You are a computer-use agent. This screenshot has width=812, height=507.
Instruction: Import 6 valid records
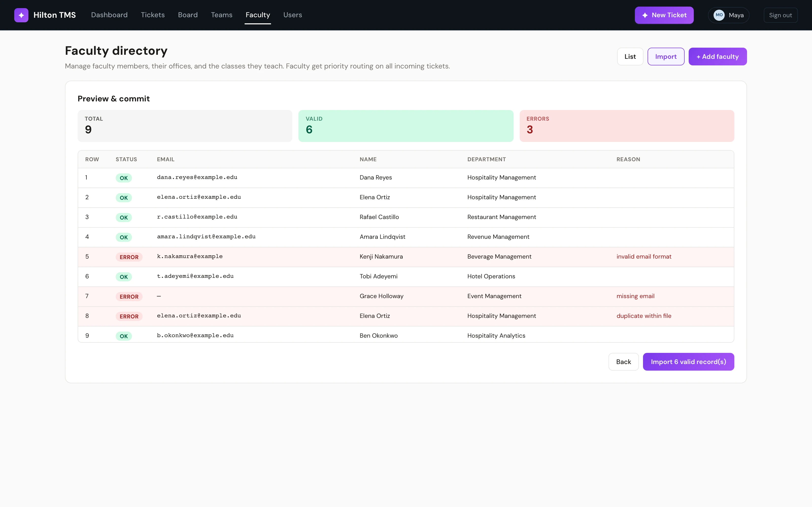tap(688, 361)
